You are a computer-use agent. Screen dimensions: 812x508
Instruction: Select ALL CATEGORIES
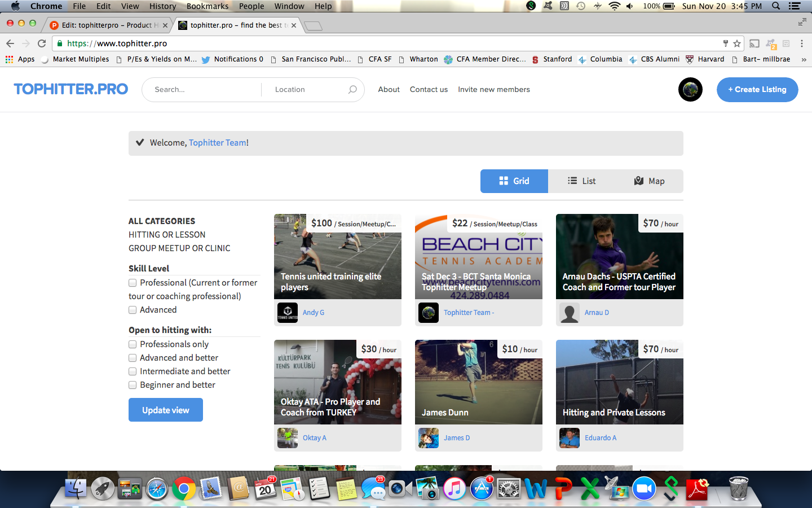tap(162, 221)
